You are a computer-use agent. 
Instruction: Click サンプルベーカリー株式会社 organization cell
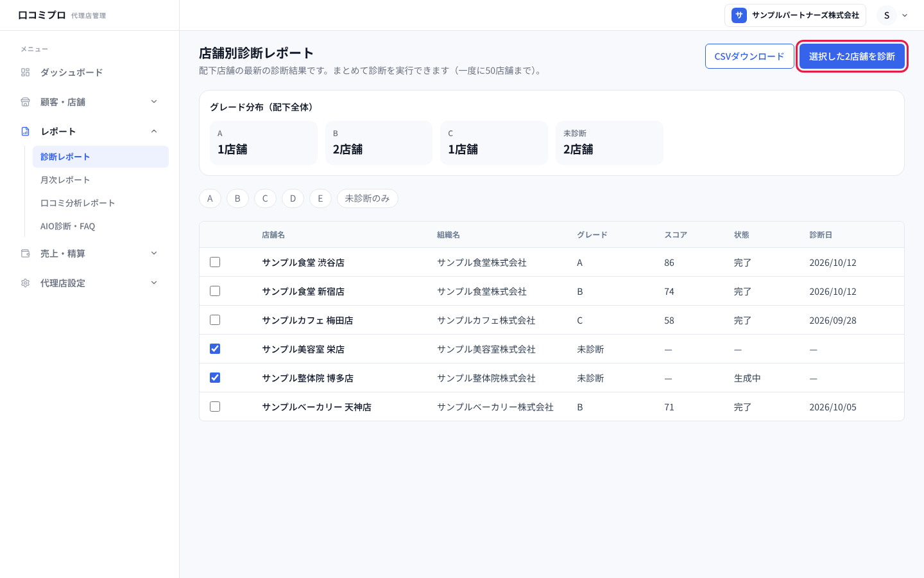495,407
